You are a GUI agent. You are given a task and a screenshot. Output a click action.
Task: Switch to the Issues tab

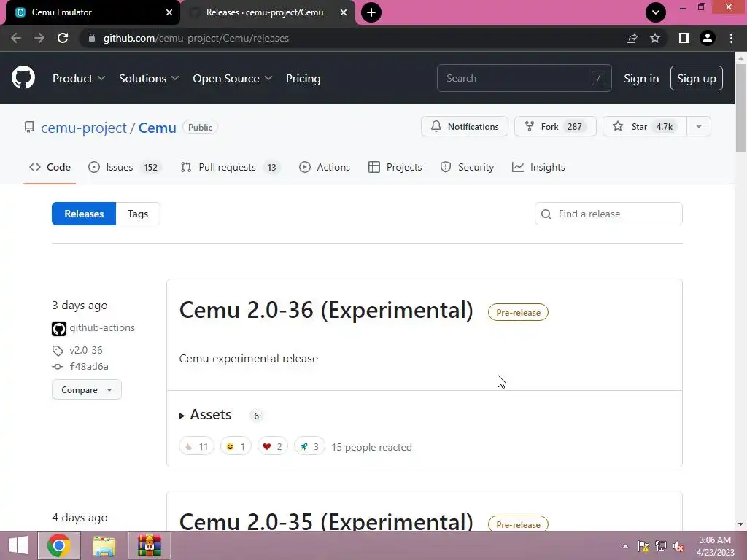(125, 167)
